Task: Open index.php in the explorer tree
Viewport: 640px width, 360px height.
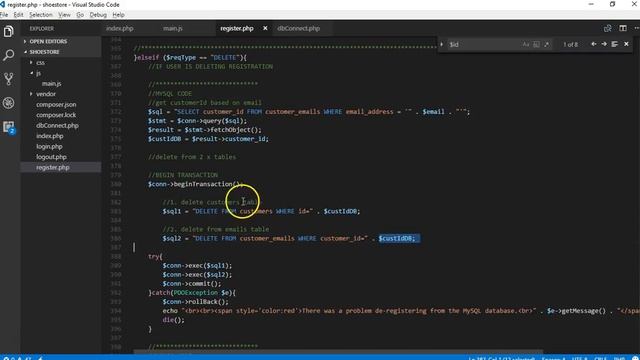Action: click(49, 136)
